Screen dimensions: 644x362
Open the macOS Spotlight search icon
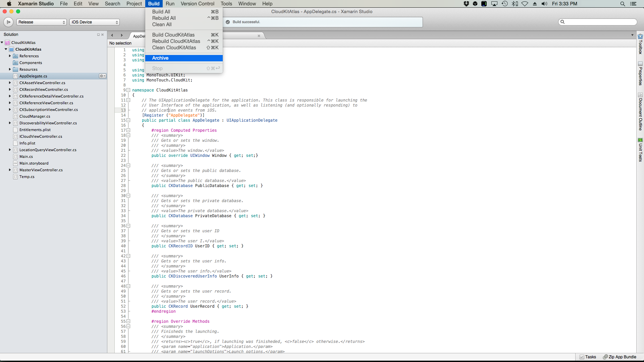(623, 4)
